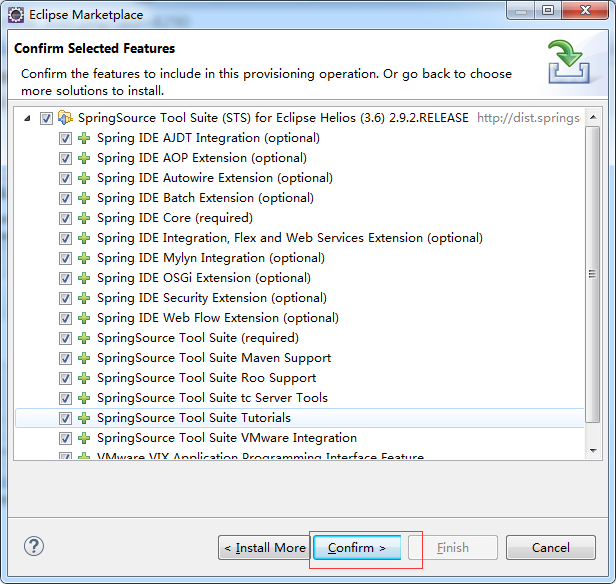Click the install banner icon at top right

click(567, 62)
